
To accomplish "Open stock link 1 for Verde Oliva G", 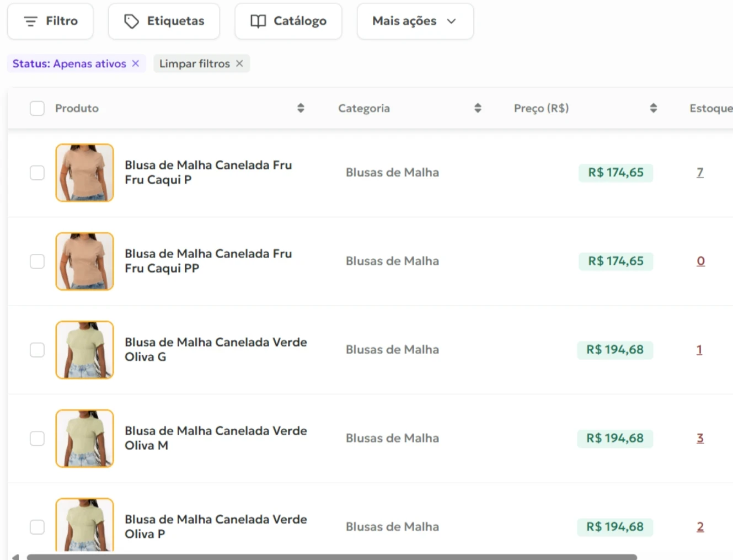I will click(699, 350).
